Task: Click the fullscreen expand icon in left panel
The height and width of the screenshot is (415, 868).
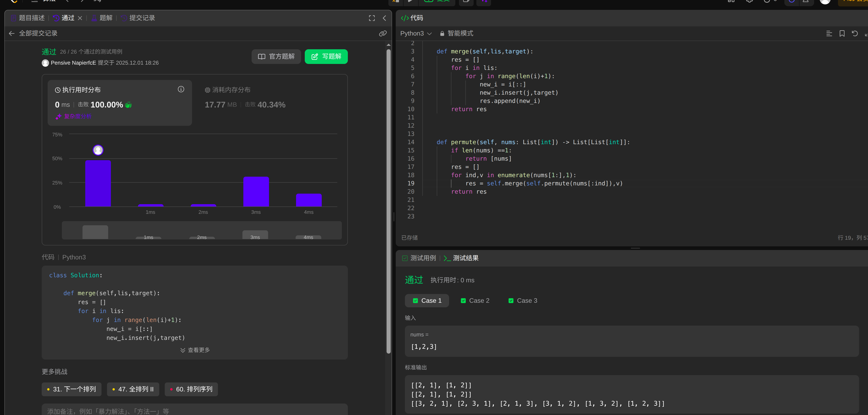Action: 372,18
